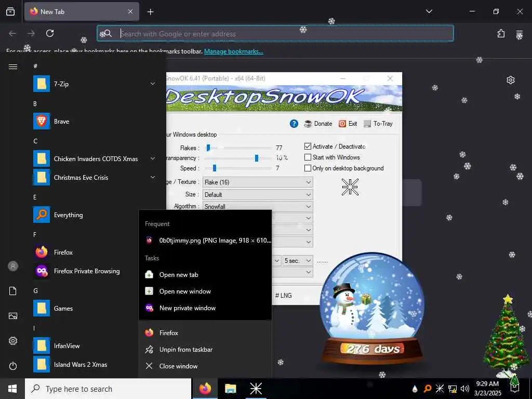Expand the 7-Zip folder in Start menu
This screenshot has height=399, width=532.
pos(153,84)
